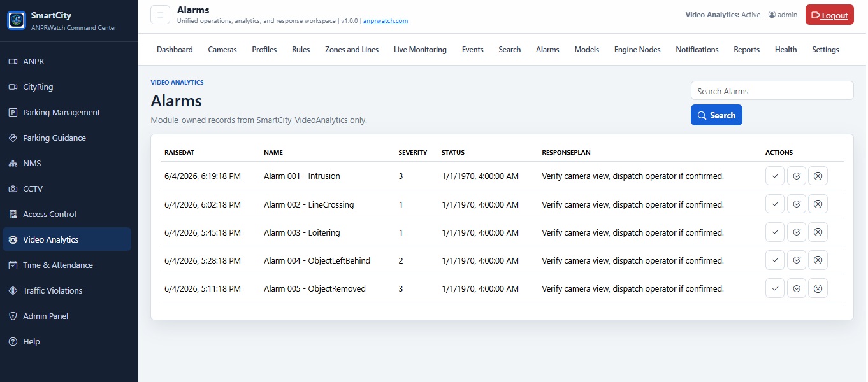Switch to the Cameras tab
The width and height of the screenshot is (868, 382).
click(222, 50)
